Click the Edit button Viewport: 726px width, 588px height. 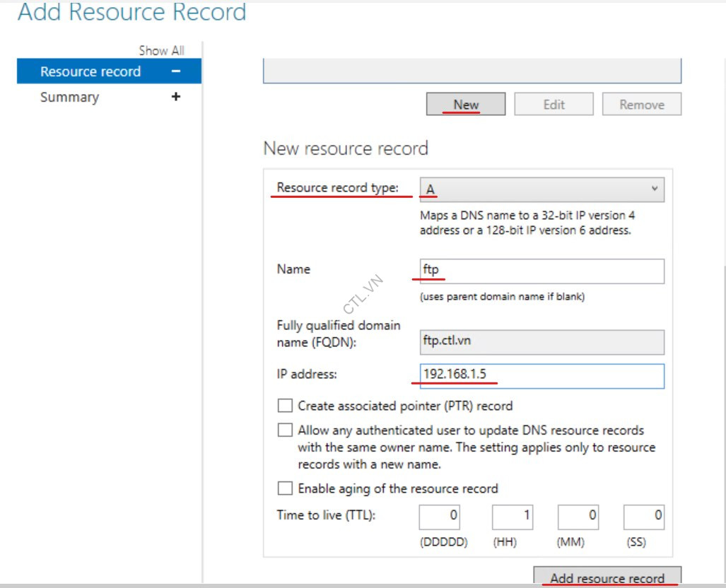[x=554, y=104]
